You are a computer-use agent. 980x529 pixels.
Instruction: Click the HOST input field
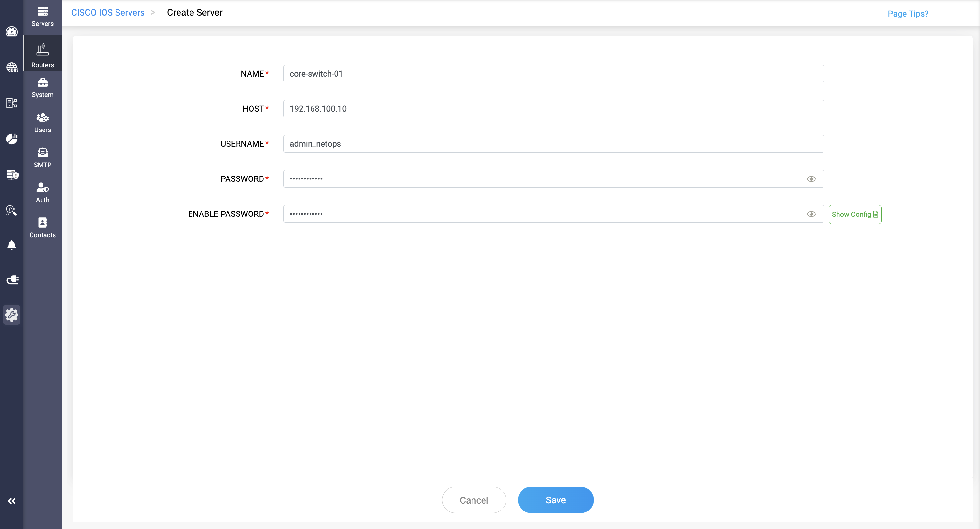(x=554, y=109)
